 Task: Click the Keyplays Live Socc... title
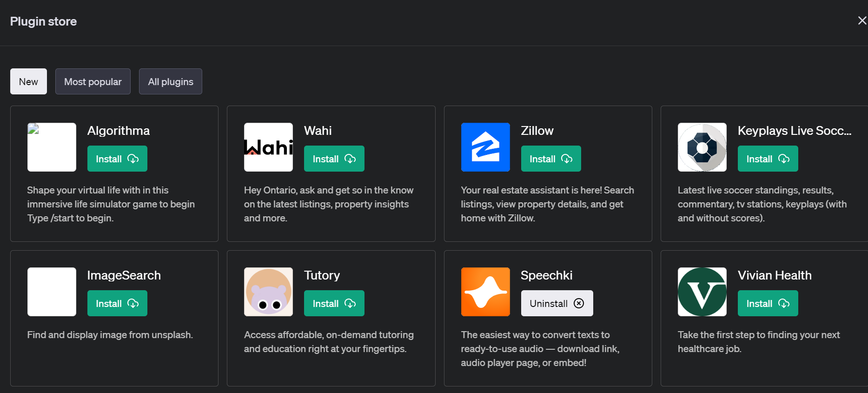(x=795, y=131)
